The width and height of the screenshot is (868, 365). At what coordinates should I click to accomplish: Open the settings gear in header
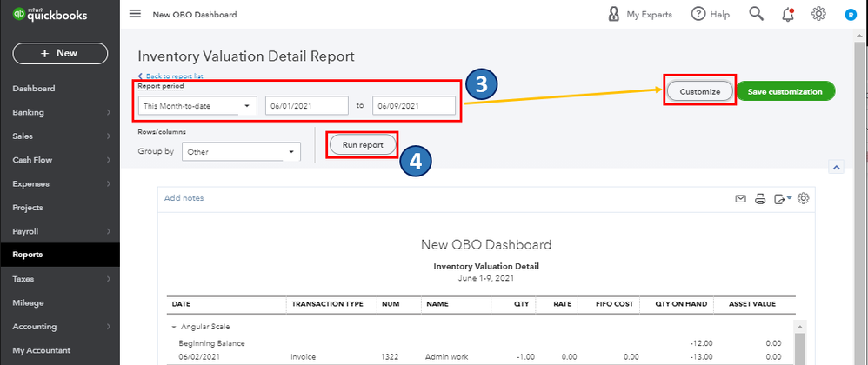tap(818, 14)
